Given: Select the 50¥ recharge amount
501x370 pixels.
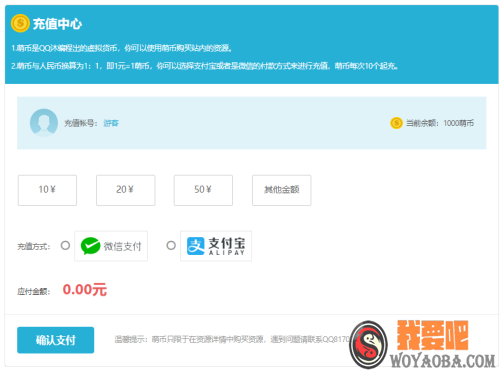Looking at the screenshot, I should [x=203, y=190].
